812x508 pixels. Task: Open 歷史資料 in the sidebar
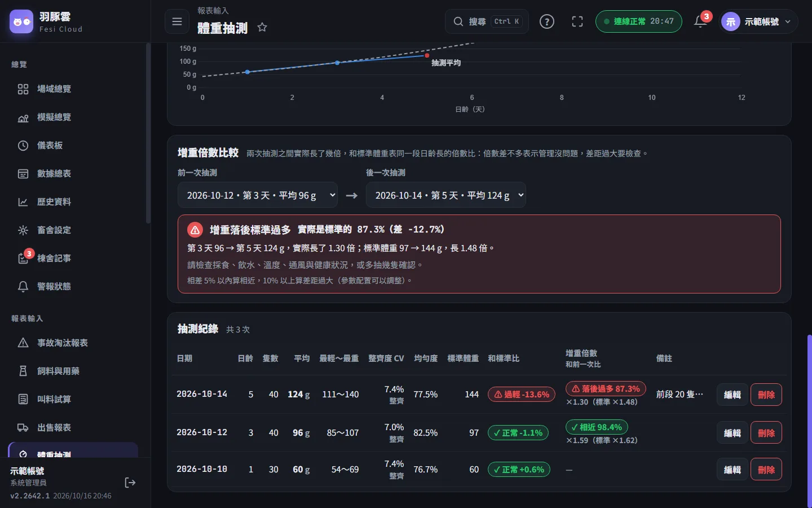coord(73,202)
